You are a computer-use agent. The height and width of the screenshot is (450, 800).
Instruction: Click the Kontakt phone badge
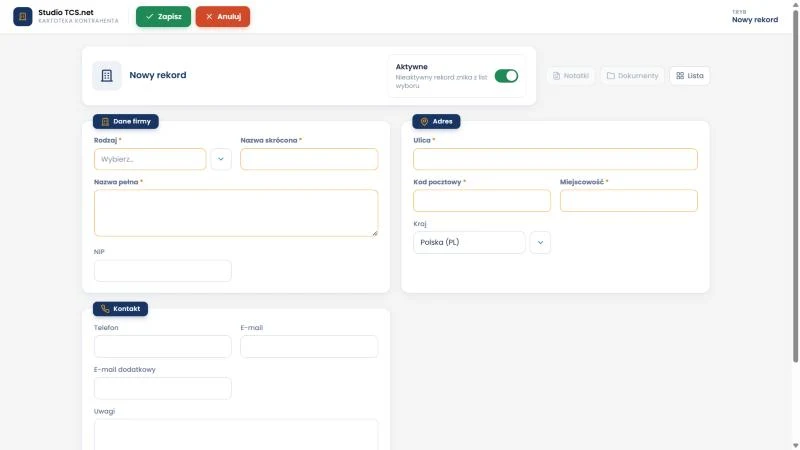[x=120, y=309]
